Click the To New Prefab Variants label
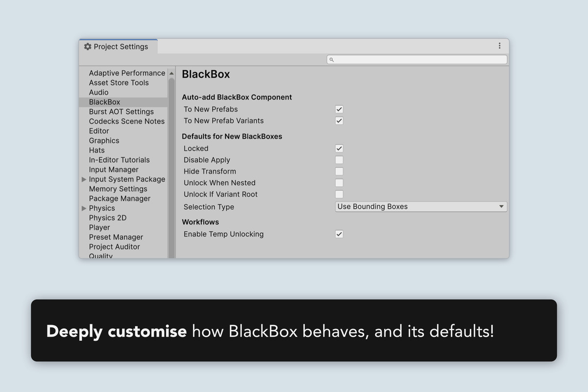 [223, 121]
